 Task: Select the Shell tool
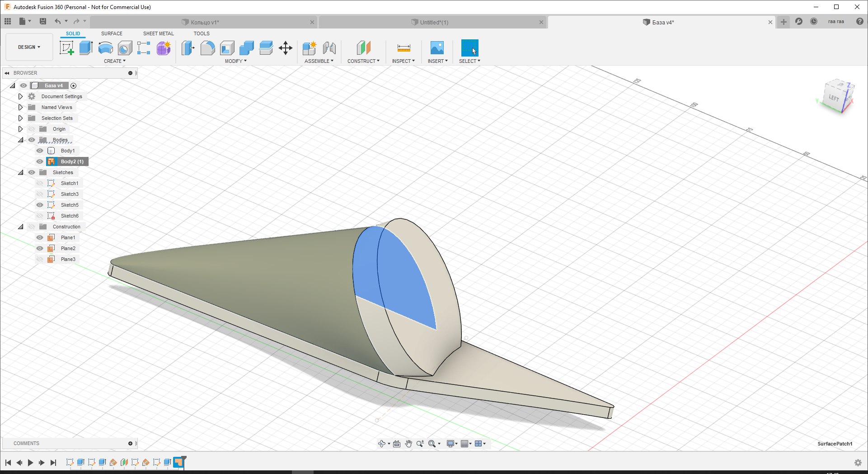pos(227,48)
